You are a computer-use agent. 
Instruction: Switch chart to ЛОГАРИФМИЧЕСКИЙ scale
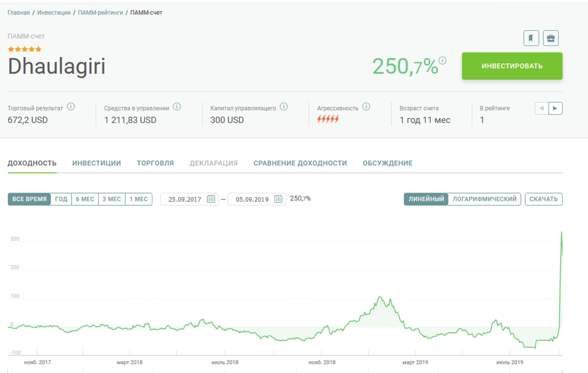(485, 199)
